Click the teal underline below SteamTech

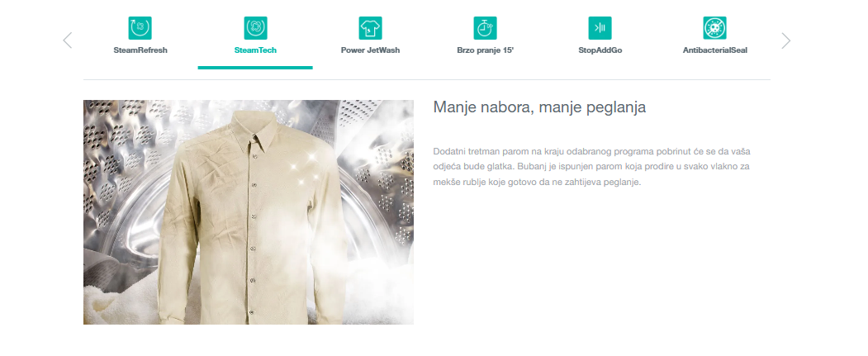click(x=255, y=68)
